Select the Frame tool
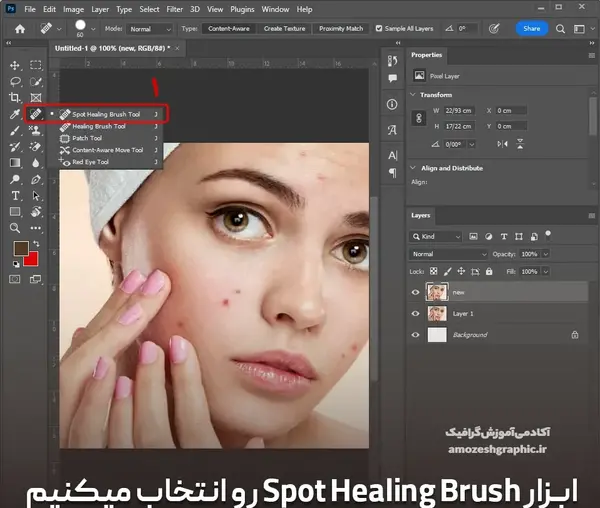600x508 pixels. [36, 98]
